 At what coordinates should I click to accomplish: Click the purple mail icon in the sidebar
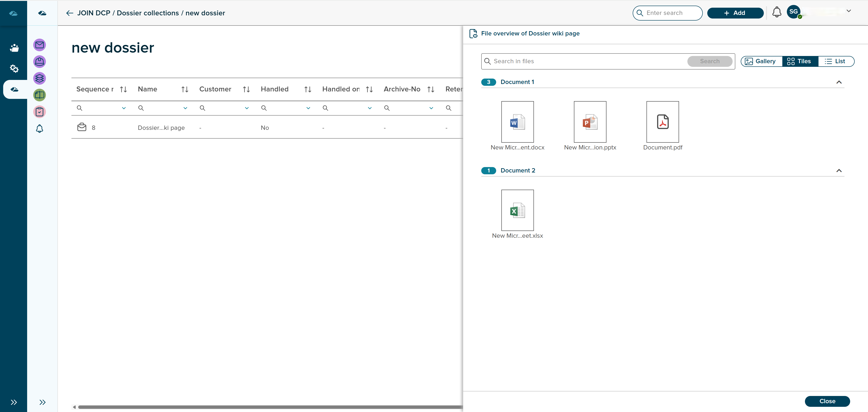[39, 45]
